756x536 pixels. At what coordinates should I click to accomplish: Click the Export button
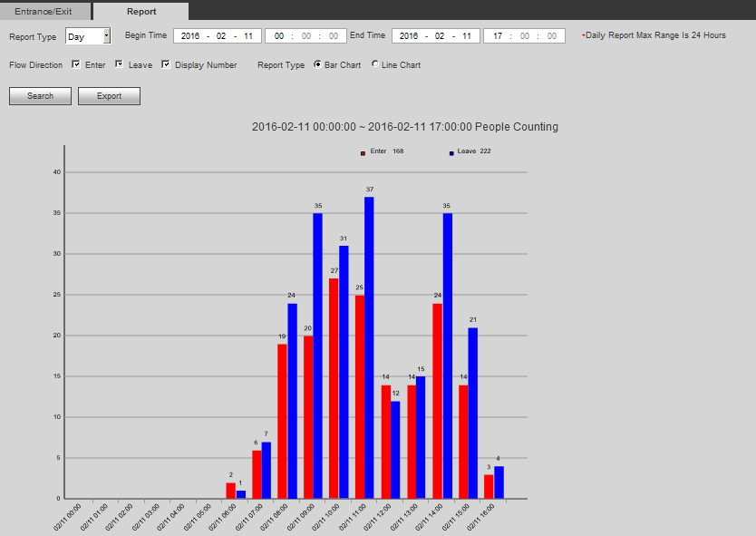[109, 96]
